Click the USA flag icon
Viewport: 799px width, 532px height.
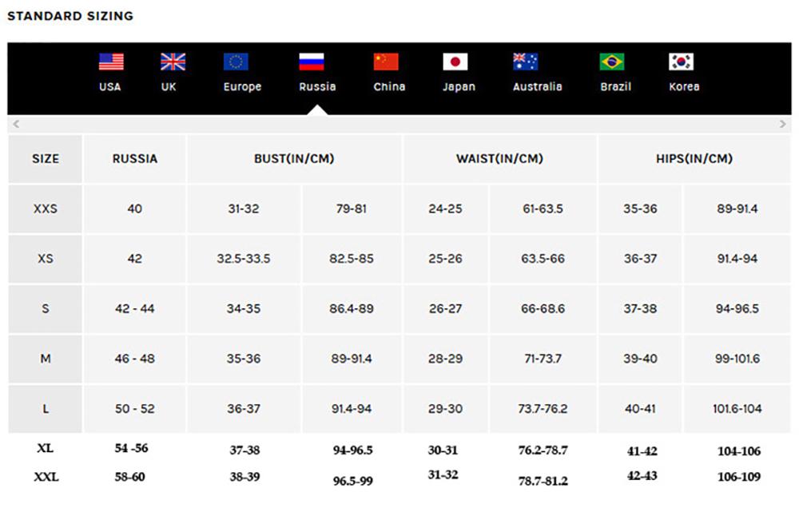click(111, 62)
